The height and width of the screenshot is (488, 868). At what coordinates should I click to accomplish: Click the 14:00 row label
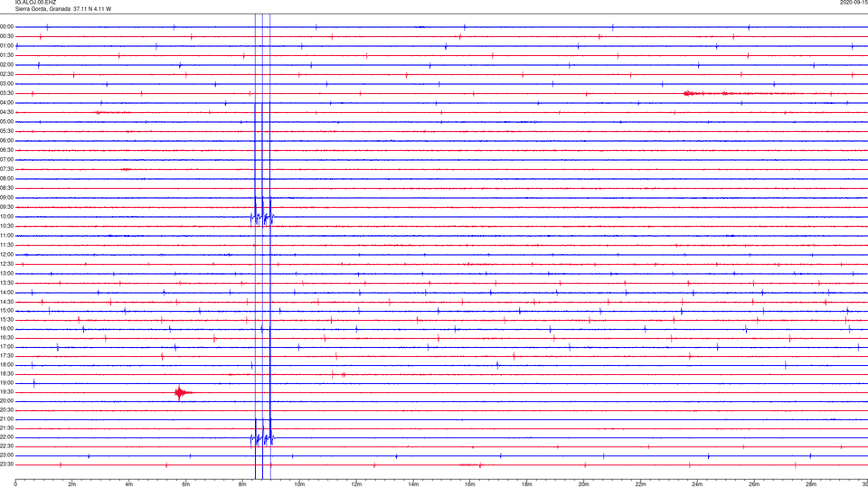click(x=7, y=293)
